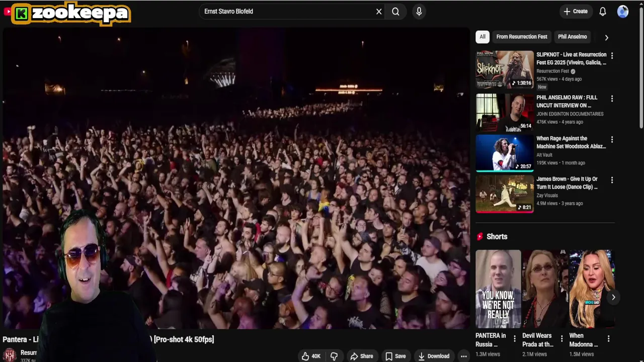The width and height of the screenshot is (644, 362).
Task: Clear the search box with the X icon
Action: [x=379, y=12]
